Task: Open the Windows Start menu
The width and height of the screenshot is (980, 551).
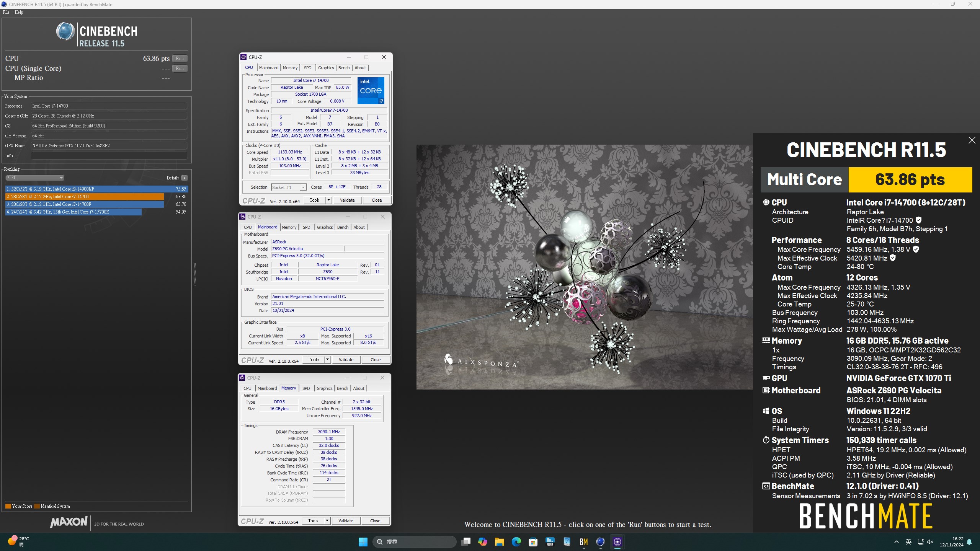Action: coord(363,542)
